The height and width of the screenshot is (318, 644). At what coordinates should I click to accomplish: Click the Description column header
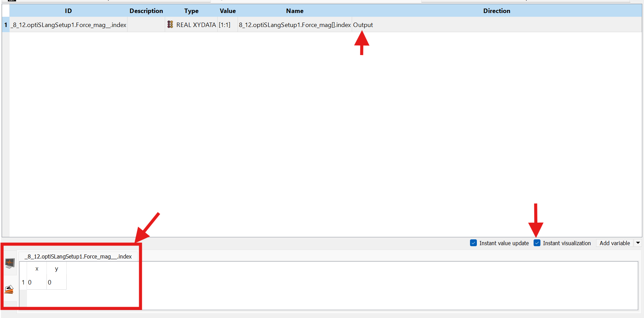coord(146,11)
